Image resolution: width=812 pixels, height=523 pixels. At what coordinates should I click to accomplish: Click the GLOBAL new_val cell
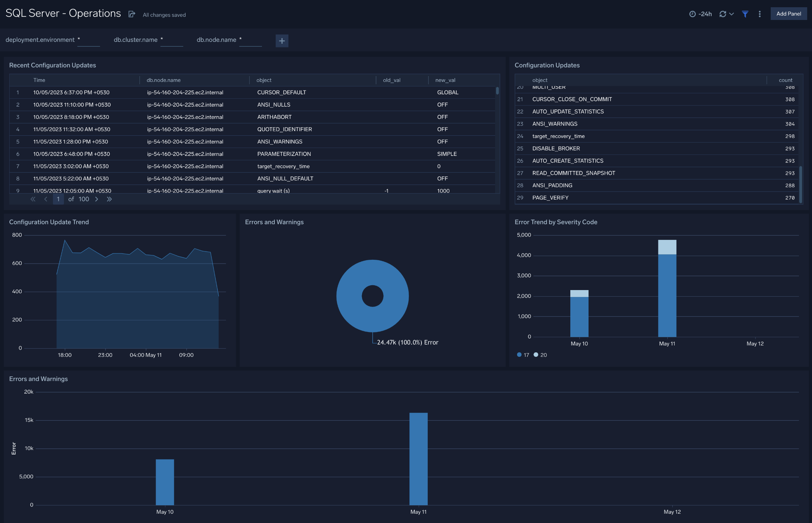tap(448, 93)
